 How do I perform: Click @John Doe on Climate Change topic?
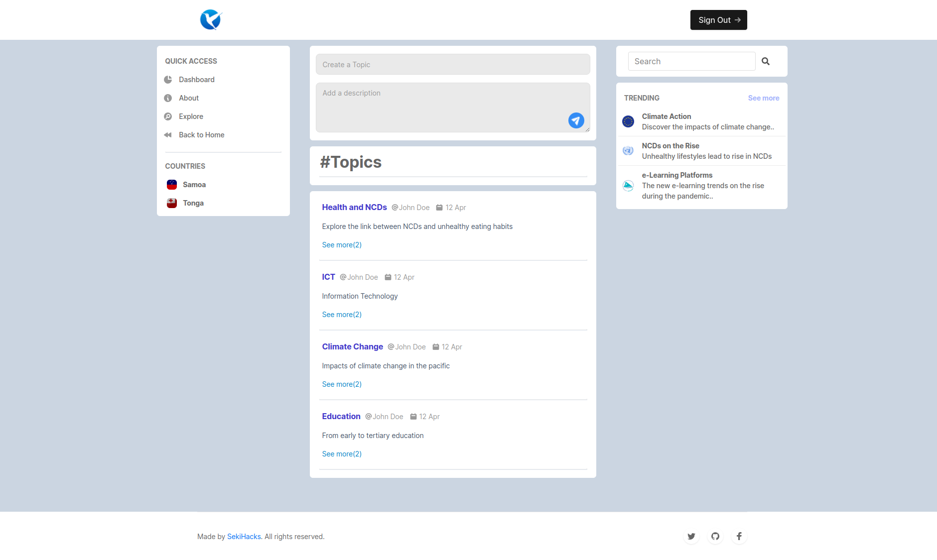(x=406, y=347)
